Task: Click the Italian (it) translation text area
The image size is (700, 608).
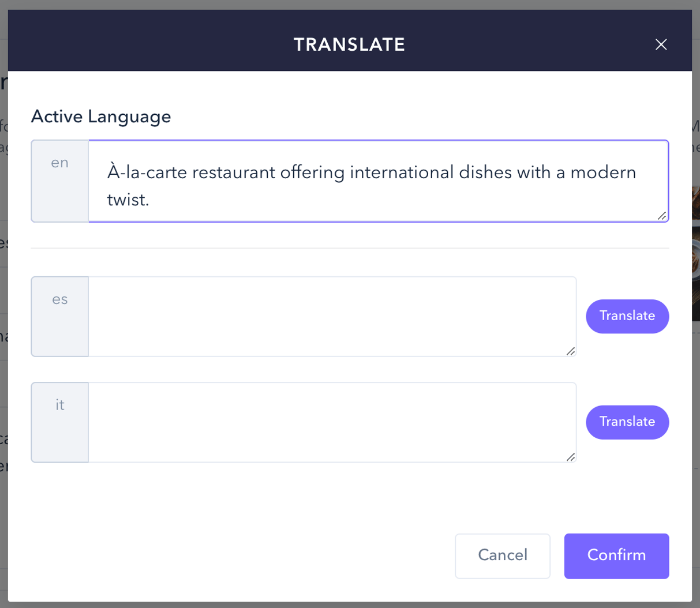Action: pos(332,422)
